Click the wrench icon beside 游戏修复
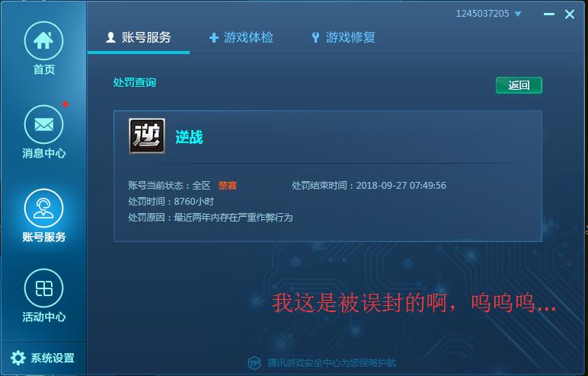588x376 pixels. (x=315, y=37)
